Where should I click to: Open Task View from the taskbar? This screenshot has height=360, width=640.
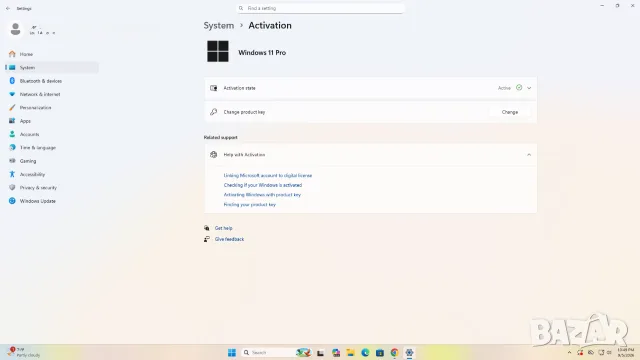point(320,353)
